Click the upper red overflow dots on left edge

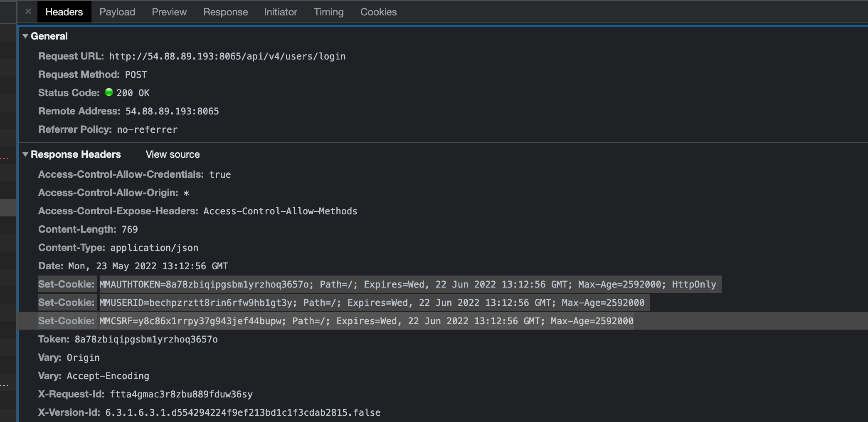coord(5,158)
